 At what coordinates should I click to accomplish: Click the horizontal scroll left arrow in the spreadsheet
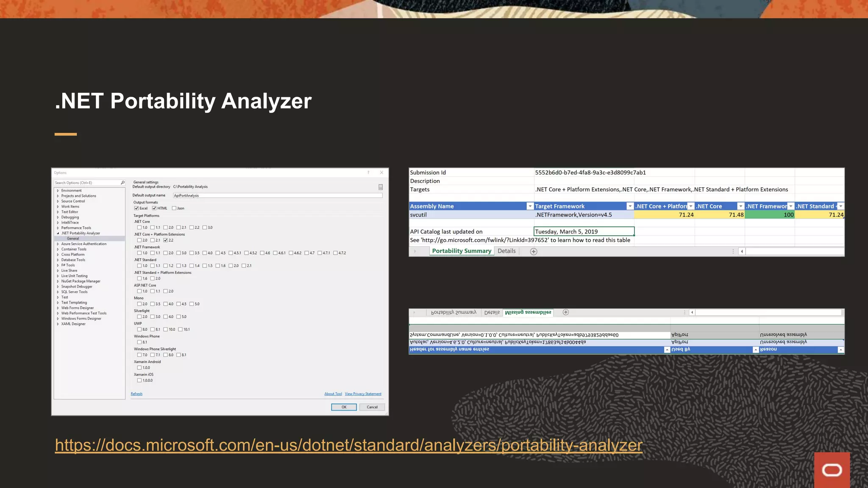click(x=742, y=251)
